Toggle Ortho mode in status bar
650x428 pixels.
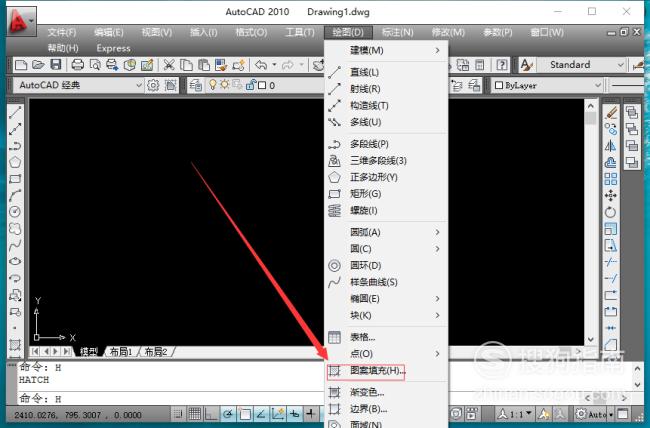[211, 413]
